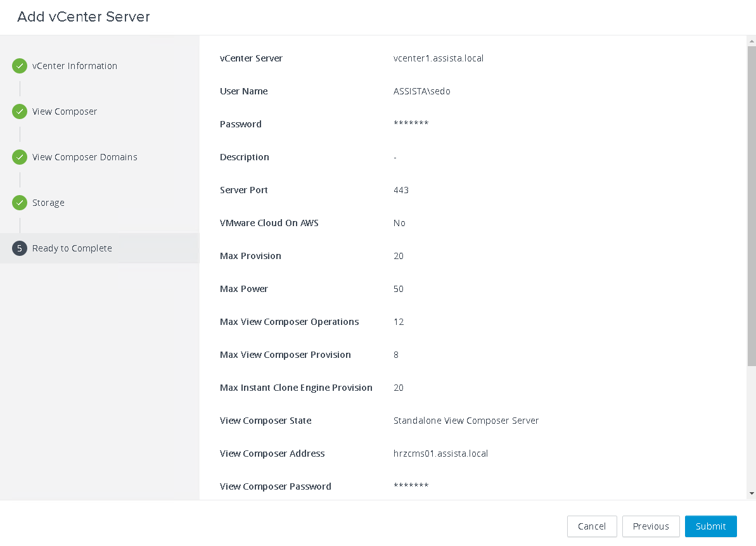The height and width of the screenshot is (546, 756).
Task: Click the Max Power value 50
Action: pos(399,289)
